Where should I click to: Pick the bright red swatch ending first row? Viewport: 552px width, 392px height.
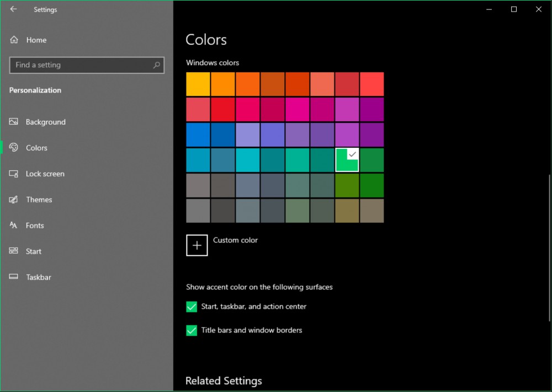pos(371,84)
